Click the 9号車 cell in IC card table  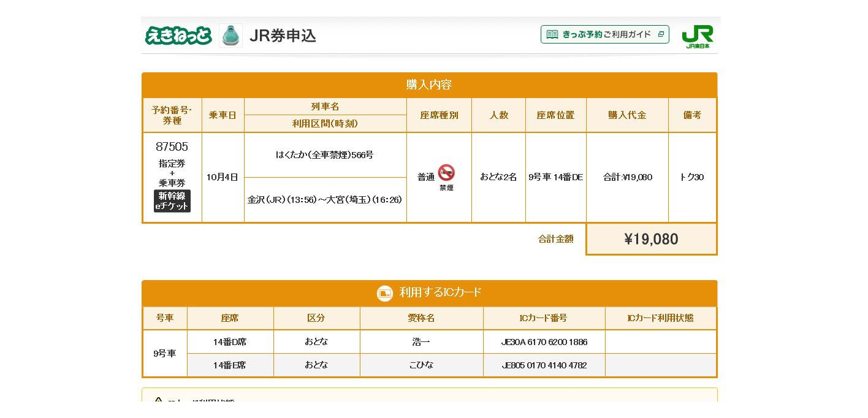165,354
